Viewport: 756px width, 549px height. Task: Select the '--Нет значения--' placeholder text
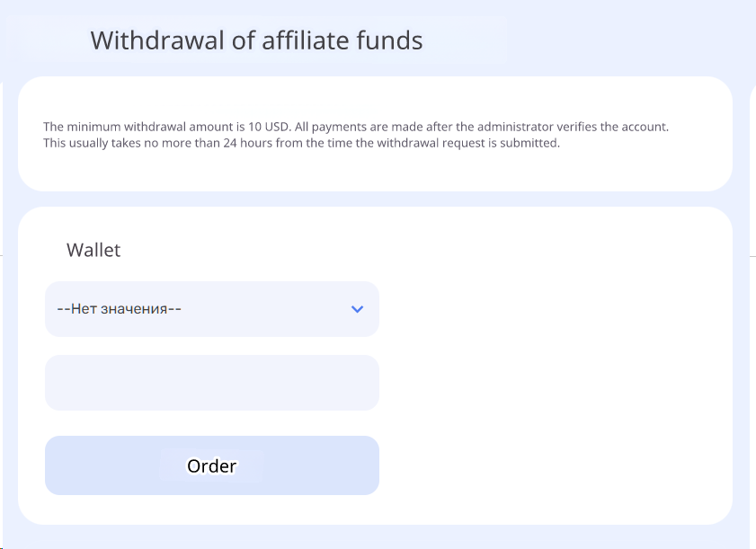120,309
